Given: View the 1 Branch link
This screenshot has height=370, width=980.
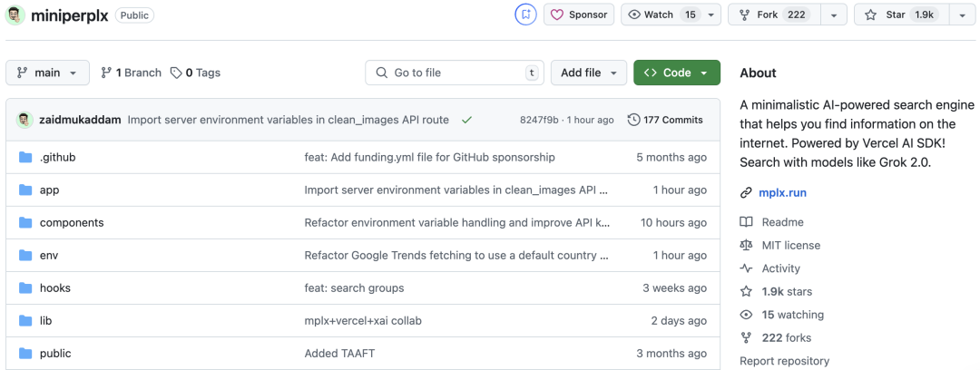Looking at the screenshot, I should [131, 73].
